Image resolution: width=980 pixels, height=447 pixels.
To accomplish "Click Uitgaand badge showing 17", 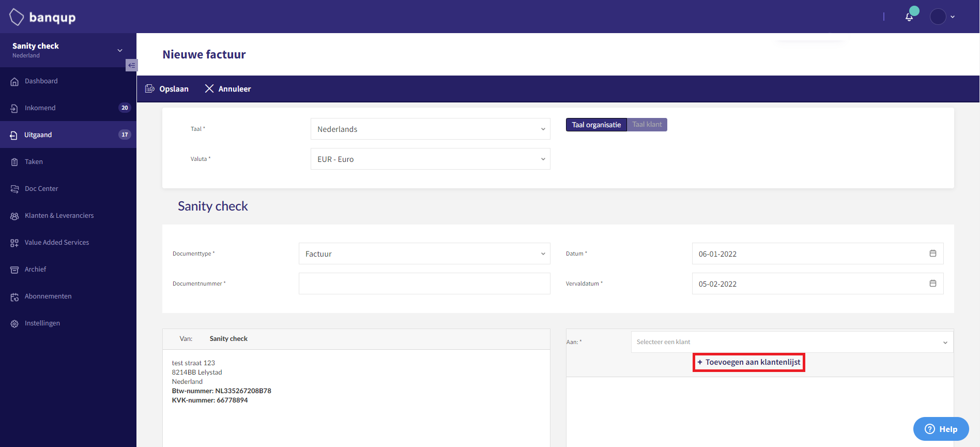I will 125,135.
